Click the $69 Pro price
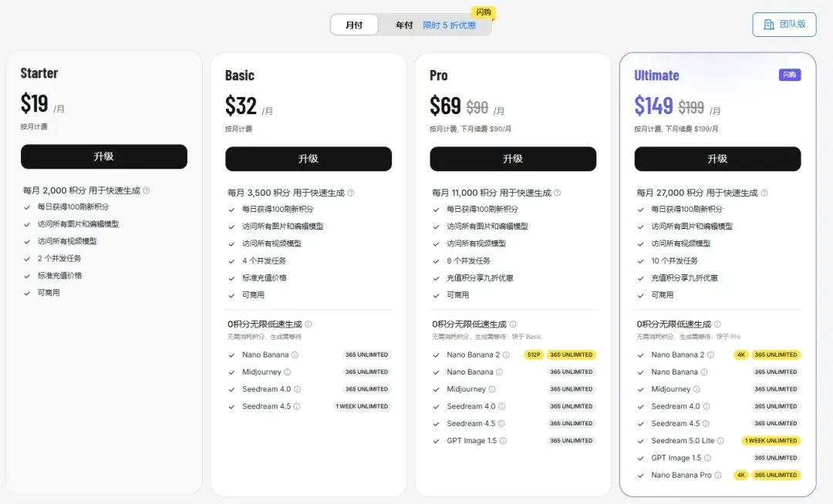This screenshot has width=833, height=504. 445,106
